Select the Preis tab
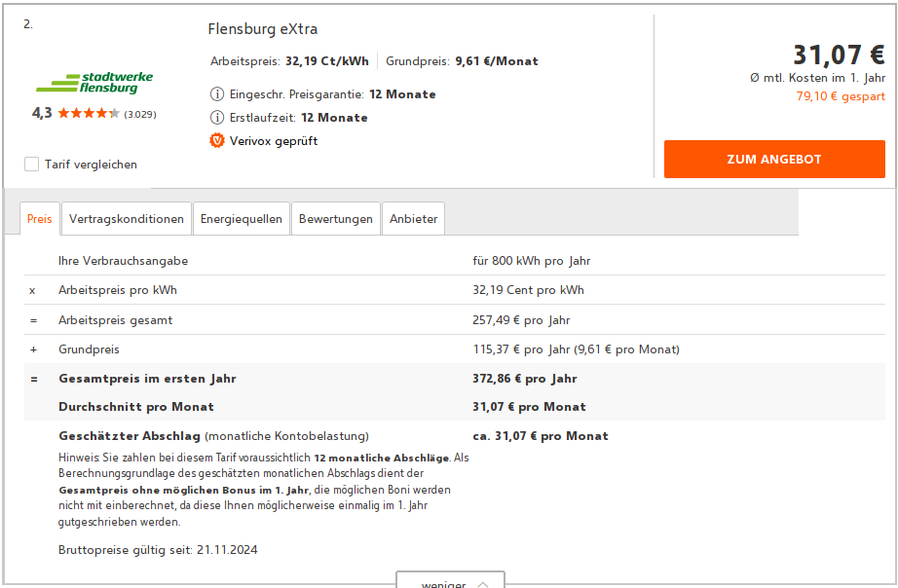Image resolution: width=898 pixels, height=588 pixels. (40, 219)
